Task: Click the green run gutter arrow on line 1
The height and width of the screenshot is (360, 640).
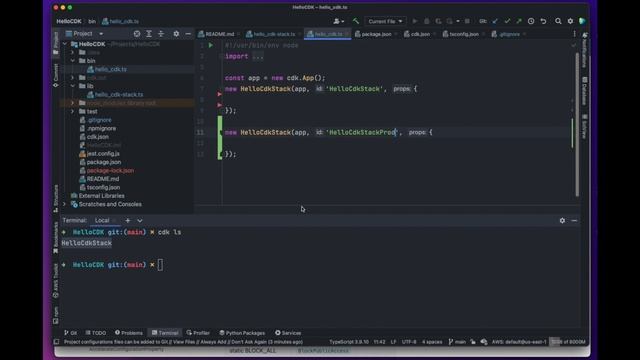Action: point(211,45)
